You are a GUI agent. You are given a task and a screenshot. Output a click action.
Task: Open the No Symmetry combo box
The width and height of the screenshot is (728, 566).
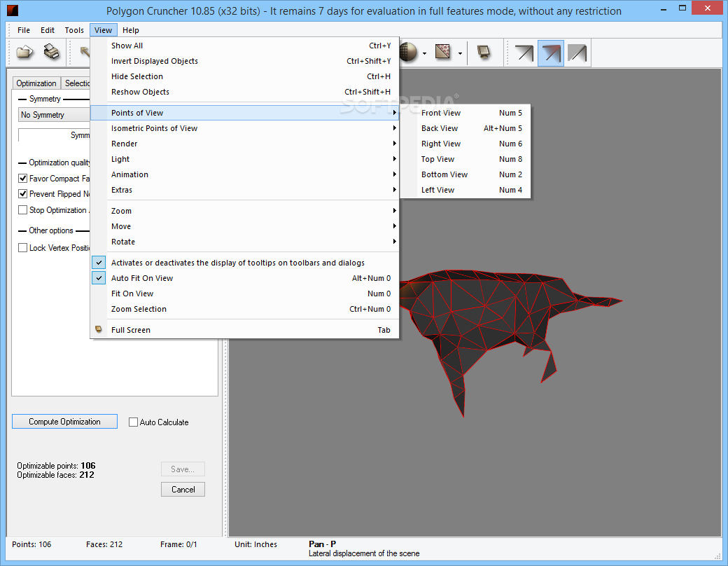[x=55, y=115]
